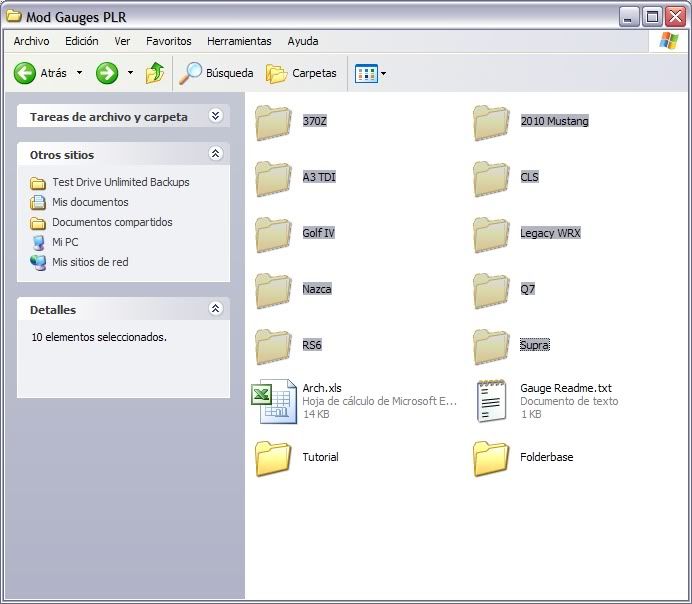Go to Test Drive Unlimited Backups link
Screen dimensions: 692x604
pyautogui.click(x=120, y=182)
